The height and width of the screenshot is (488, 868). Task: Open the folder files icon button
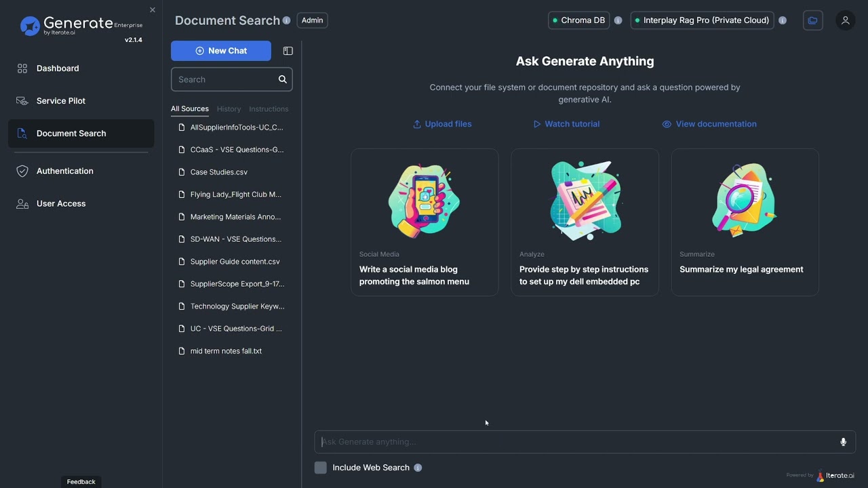coord(812,20)
